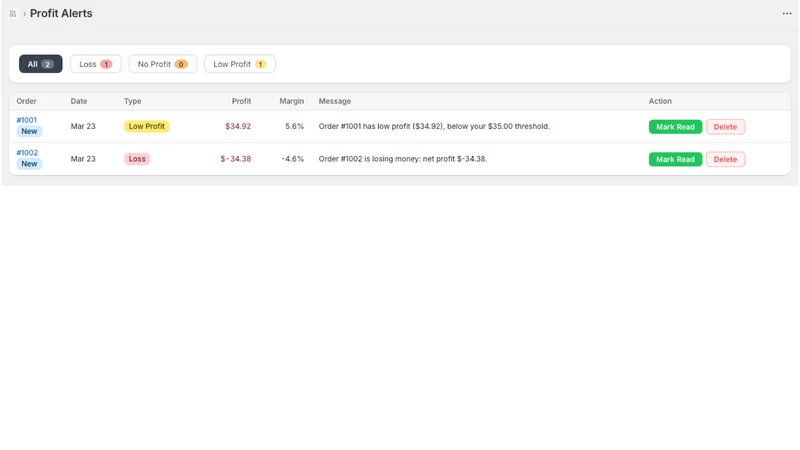Filter alerts by Low Profit

pos(240,64)
